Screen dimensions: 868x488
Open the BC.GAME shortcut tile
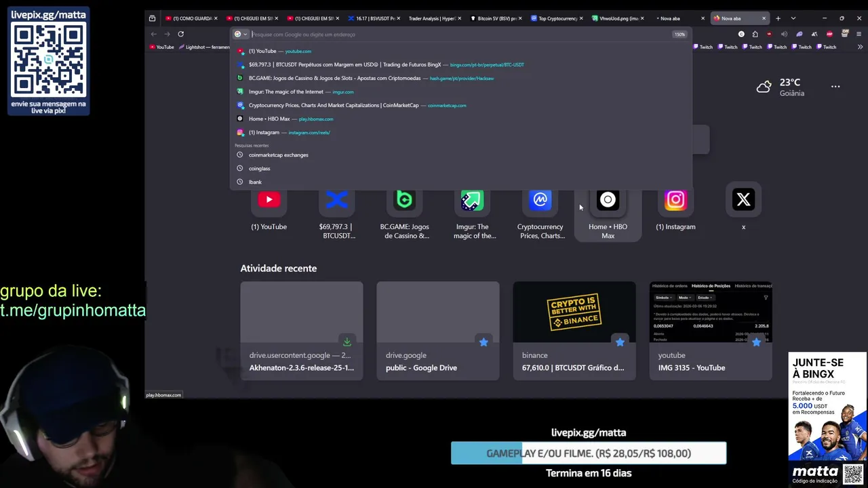[x=405, y=211]
